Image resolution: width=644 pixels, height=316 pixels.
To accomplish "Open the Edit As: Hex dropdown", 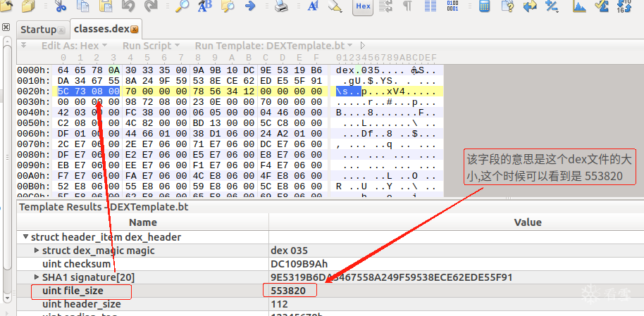I will pyautogui.click(x=74, y=46).
